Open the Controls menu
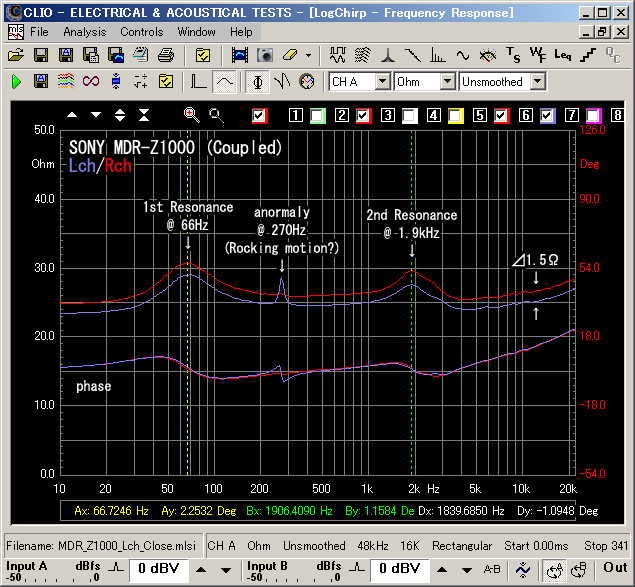 coord(142,32)
